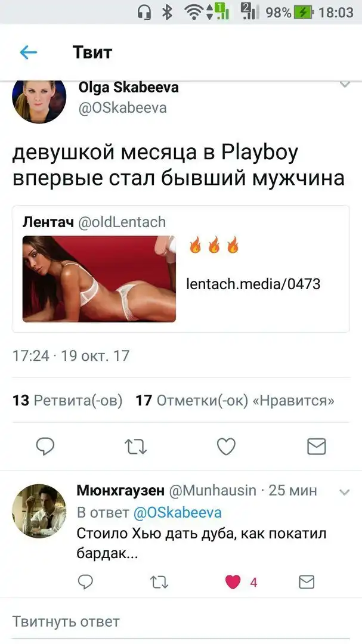Open the @oldLentach handle in quoted tweet
The width and height of the screenshot is (362, 644).
(x=122, y=222)
